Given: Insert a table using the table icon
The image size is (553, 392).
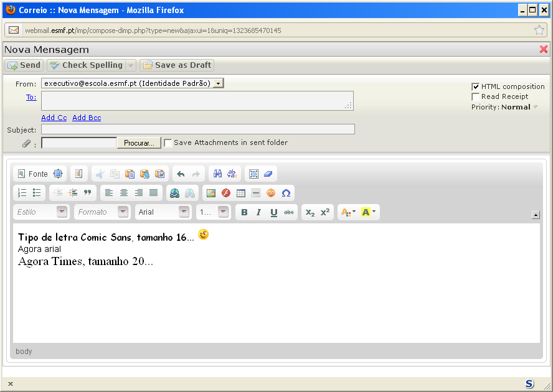Looking at the screenshot, I should tap(241, 193).
